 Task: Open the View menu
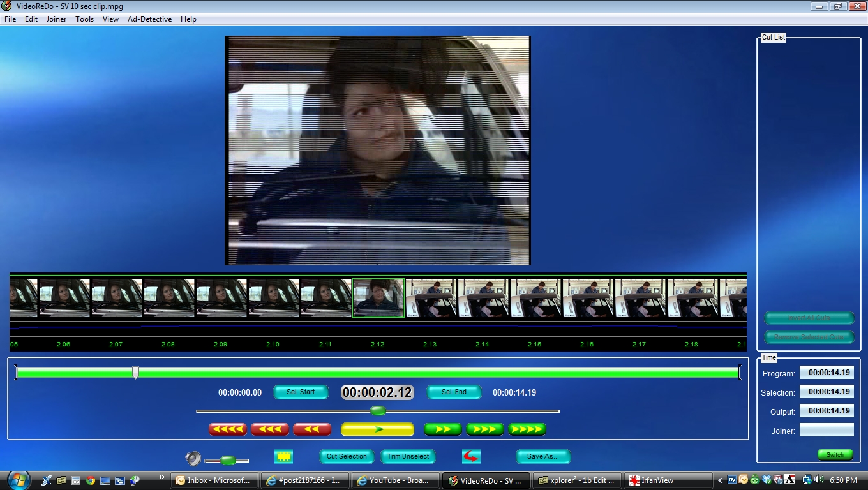[x=111, y=19]
